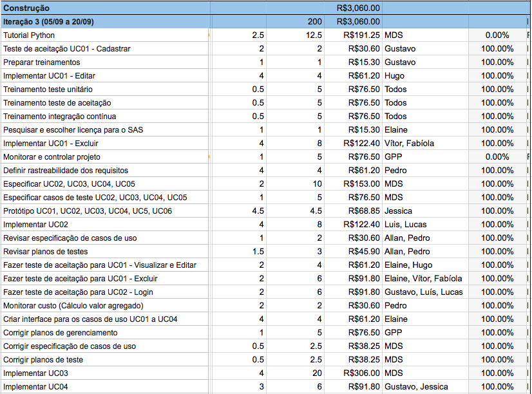Viewport: 532px width, 394px height.
Task: Click 'Criar interface para os casos de uso' cell
Action: coord(104,319)
